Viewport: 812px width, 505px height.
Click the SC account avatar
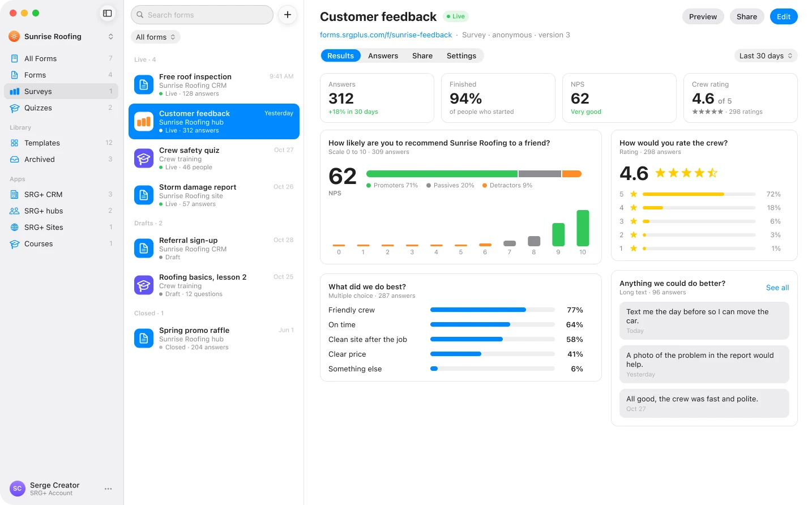[x=18, y=489]
